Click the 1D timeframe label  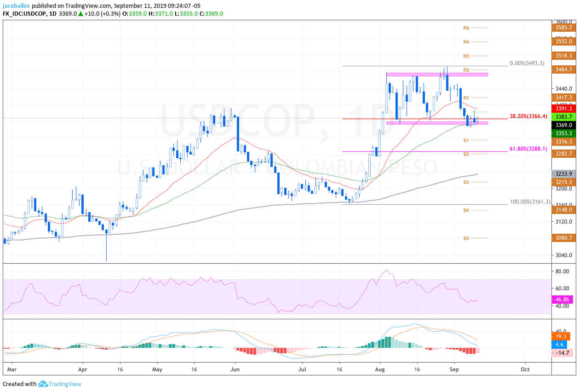[x=52, y=14]
